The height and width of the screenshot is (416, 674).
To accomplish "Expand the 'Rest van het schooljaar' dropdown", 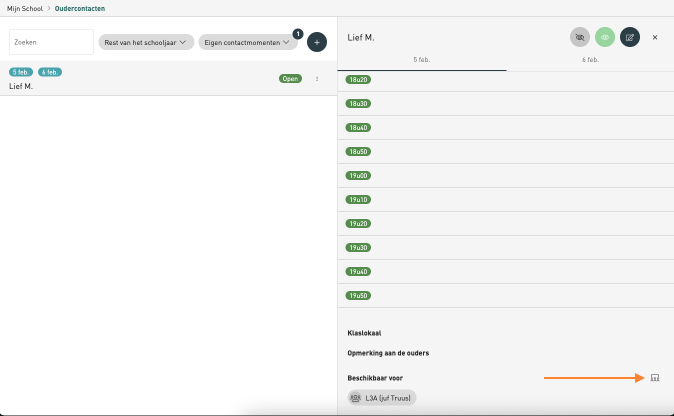I will click(146, 42).
